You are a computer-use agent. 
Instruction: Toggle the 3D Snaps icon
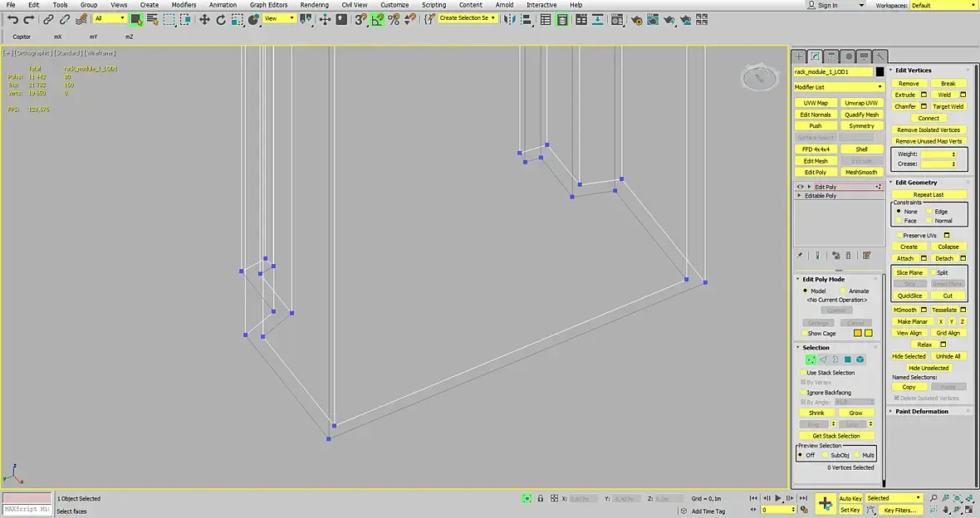pos(360,20)
